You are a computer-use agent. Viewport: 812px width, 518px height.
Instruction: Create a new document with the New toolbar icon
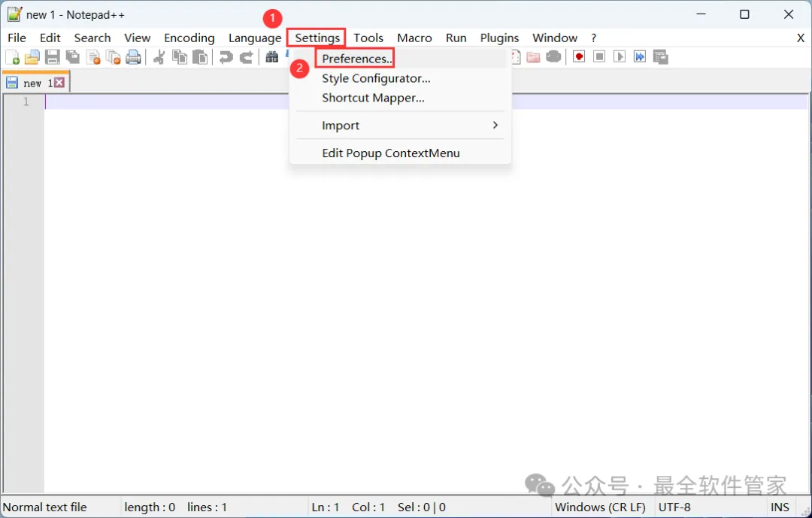pyautogui.click(x=12, y=57)
